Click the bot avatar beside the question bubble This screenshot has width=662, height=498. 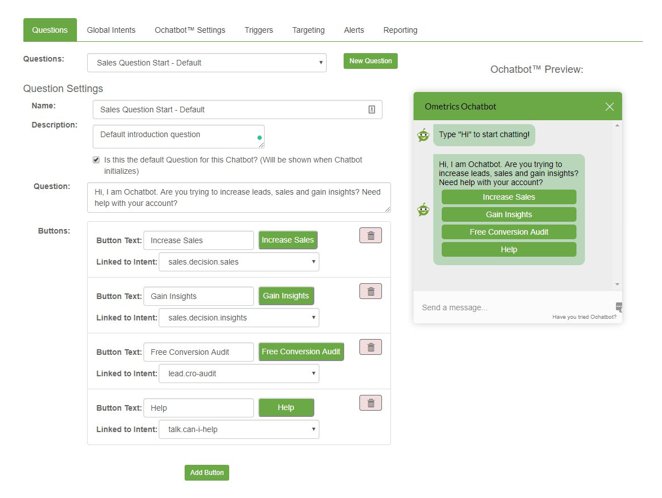click(x=423, y=209)
